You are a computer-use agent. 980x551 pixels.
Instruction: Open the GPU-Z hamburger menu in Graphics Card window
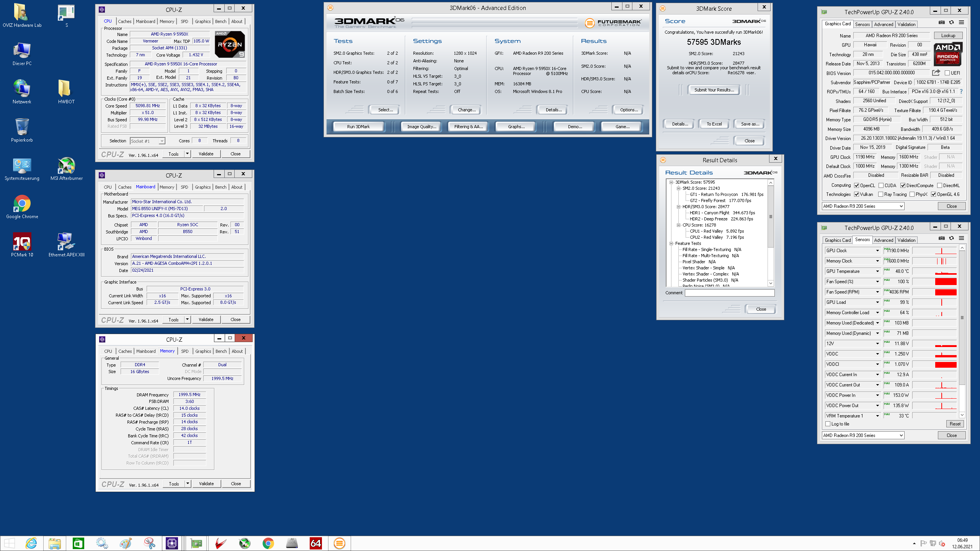click(961, 22)
